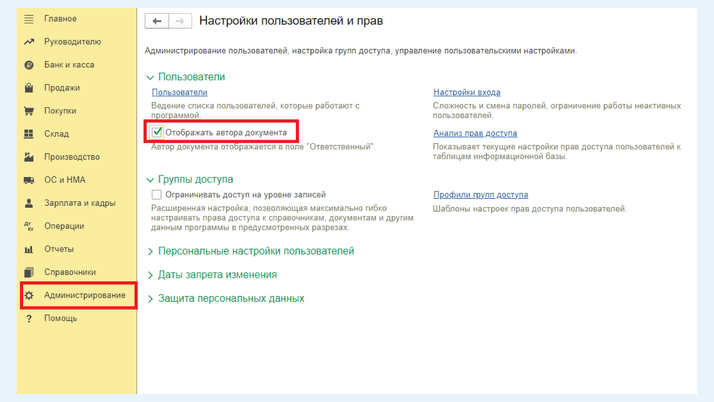Click the Продажи shopping bag icon
Viewport: 714px width, 402px height.
point(29,88)
